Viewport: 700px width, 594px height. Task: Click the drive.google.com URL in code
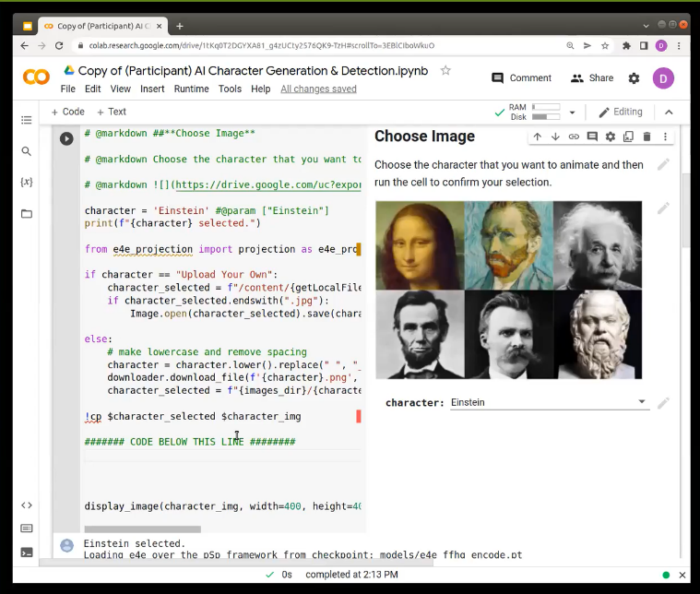(x=268, y=184)
